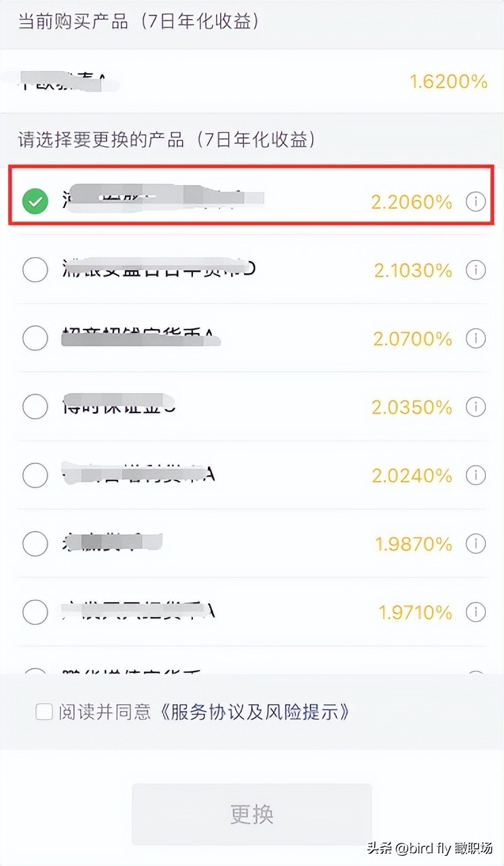Choose the product yielding 2.0700%
Image resolution: width=504 pixels, height=866 pixels.
(x=35, y=338)
